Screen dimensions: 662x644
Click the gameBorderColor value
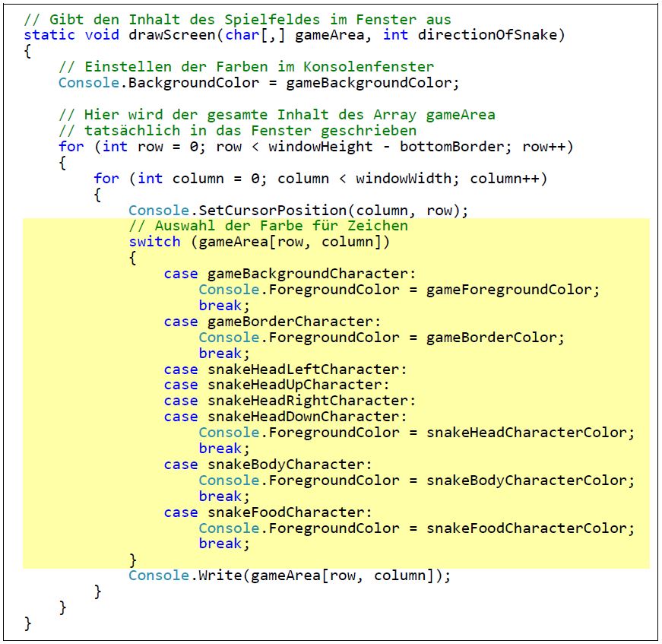pos(496,338)
